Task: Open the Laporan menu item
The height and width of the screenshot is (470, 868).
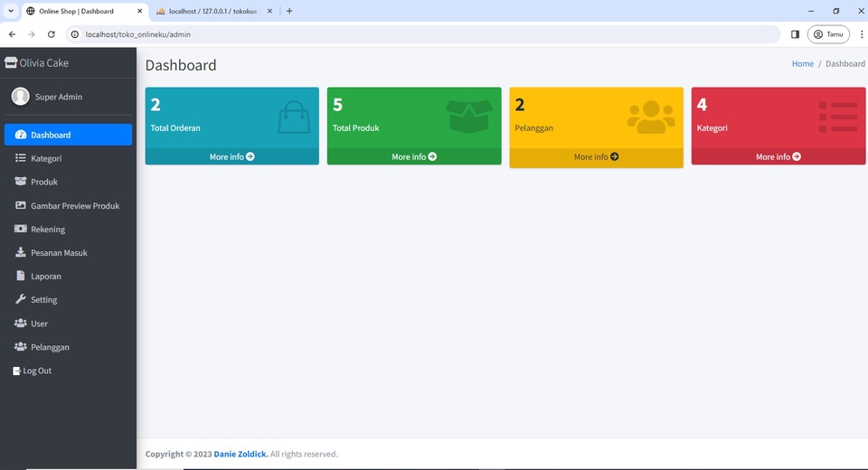Action: [x=68, y=277]
